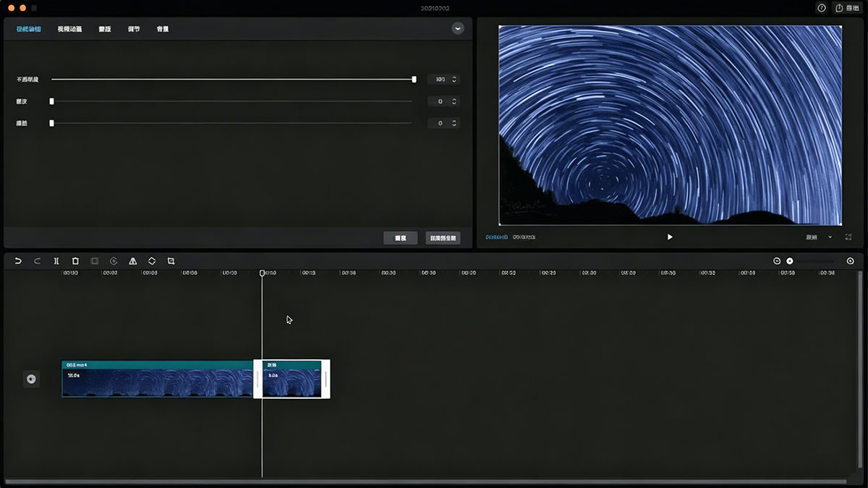Select the split clip tool
868x488 pixels.
click(x=56, y=261)
